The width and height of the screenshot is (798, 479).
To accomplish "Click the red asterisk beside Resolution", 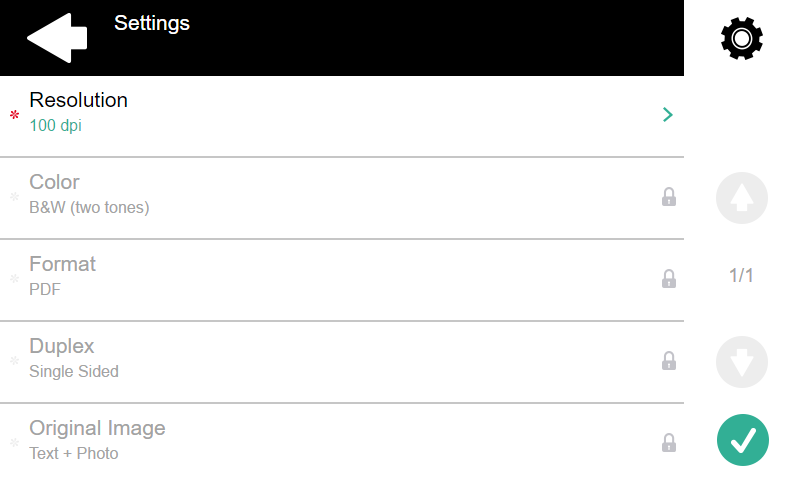I will (x=14, y=117).
